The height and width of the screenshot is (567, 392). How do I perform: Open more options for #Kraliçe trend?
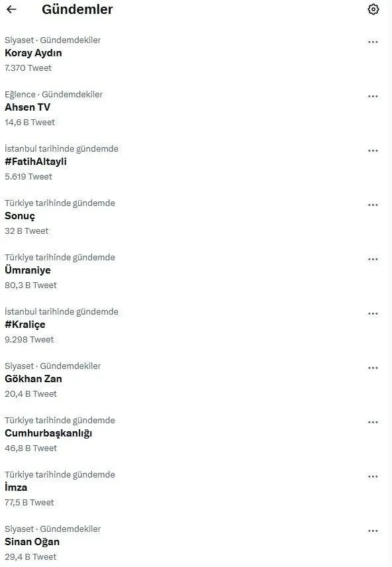373,313
